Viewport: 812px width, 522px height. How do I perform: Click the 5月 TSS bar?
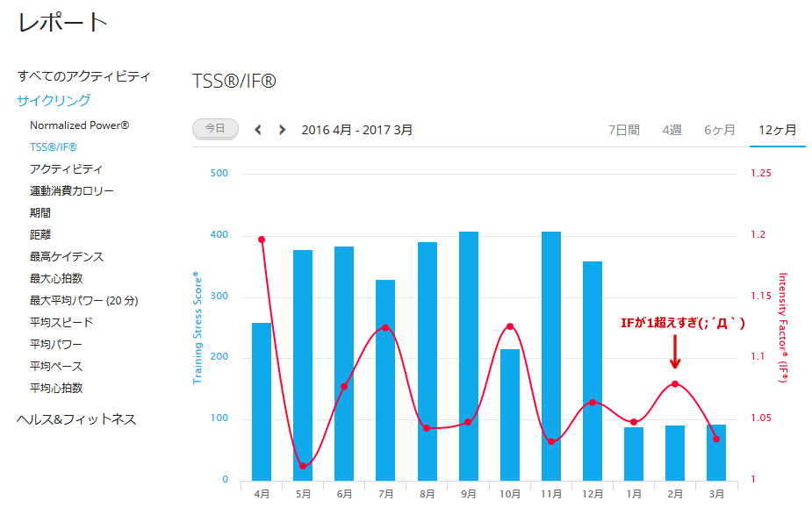tap(303, 365)
